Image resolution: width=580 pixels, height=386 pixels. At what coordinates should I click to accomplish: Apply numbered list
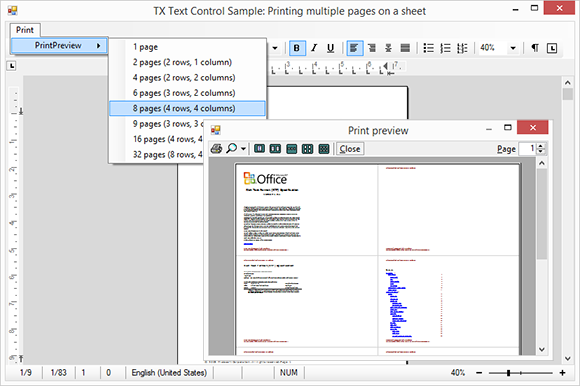point(445,48)
